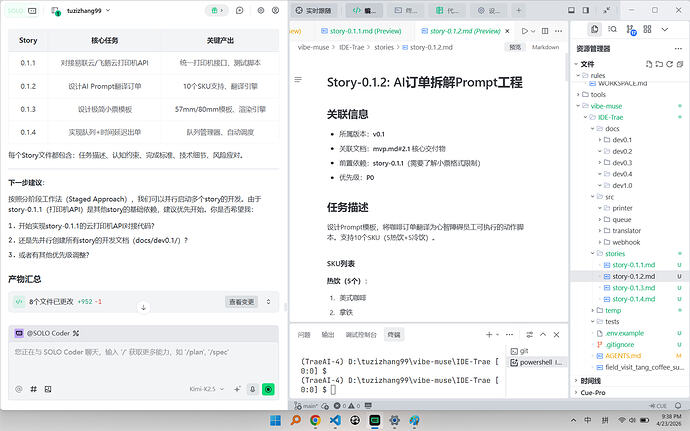
Task: Open the 问题 problems tab
Action: [304, 335]
